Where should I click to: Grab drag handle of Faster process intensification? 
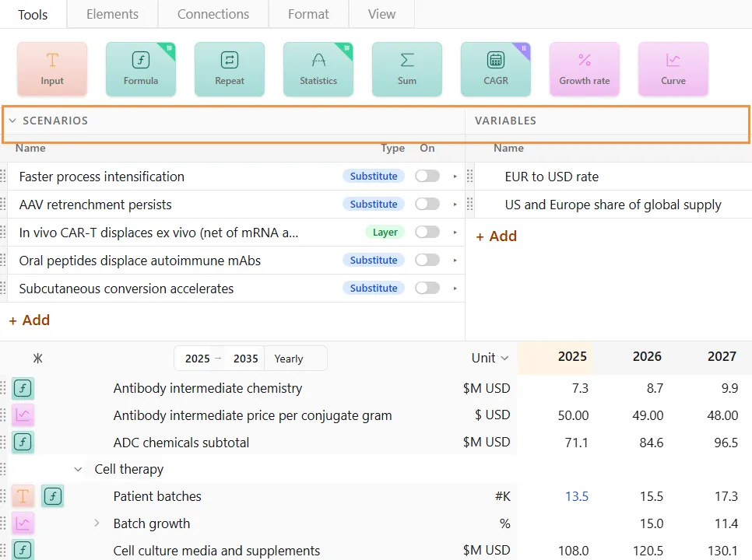click(x=3, y=177)
